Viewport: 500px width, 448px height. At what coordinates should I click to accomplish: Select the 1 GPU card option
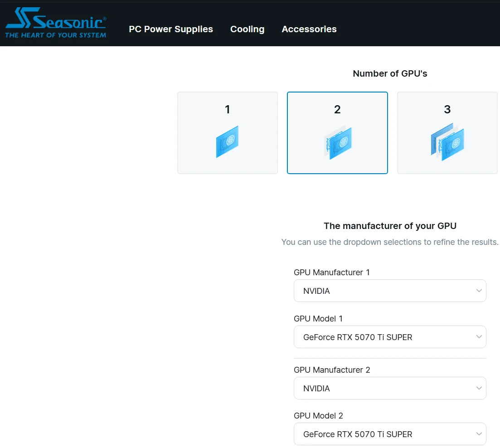228,133
